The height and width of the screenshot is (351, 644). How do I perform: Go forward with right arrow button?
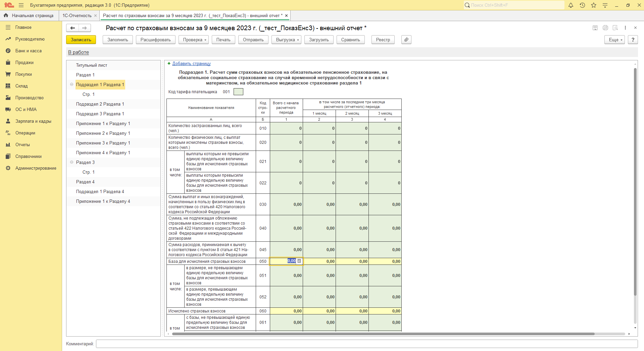pos(85,28)
